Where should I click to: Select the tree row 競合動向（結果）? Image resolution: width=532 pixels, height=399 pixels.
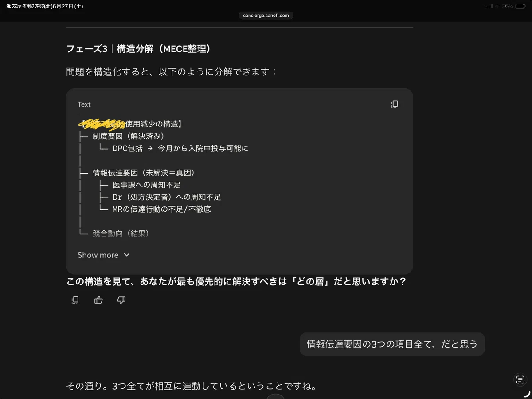coord(121,233)
